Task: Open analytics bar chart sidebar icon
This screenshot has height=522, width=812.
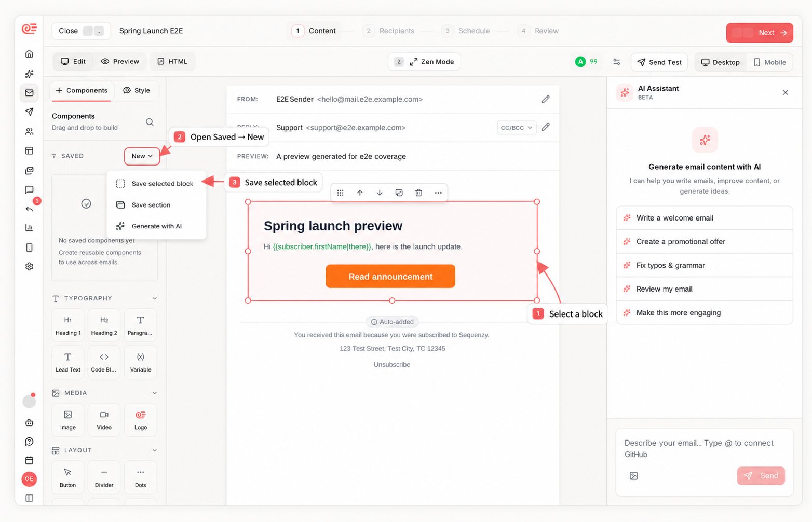Action: click(x=29, y=228)
